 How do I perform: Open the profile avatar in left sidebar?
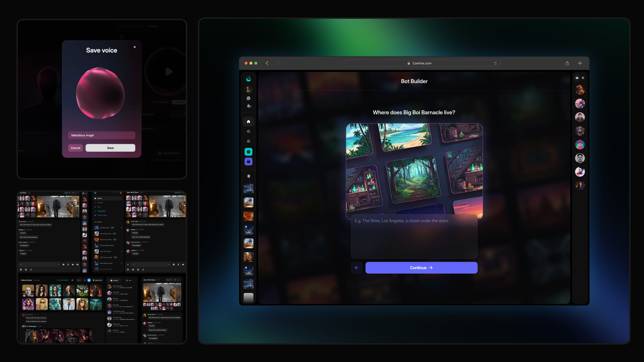[x=249, y=89]
